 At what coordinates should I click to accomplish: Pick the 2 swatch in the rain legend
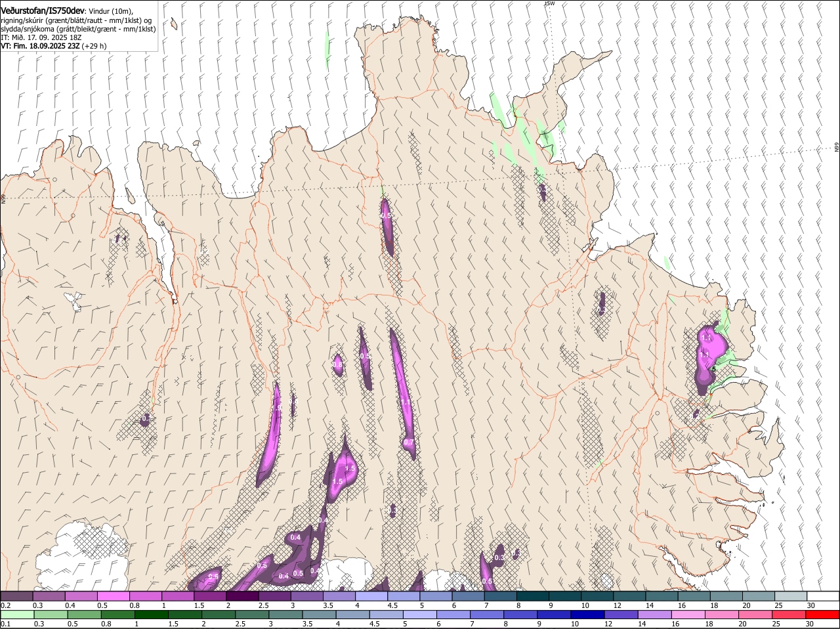click(219, 615)
